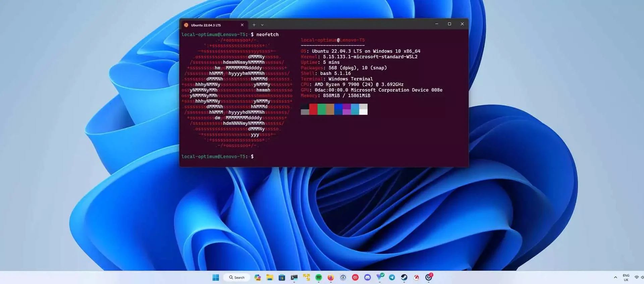Click the Ubuntu ASCII art logo

point(237,93)
